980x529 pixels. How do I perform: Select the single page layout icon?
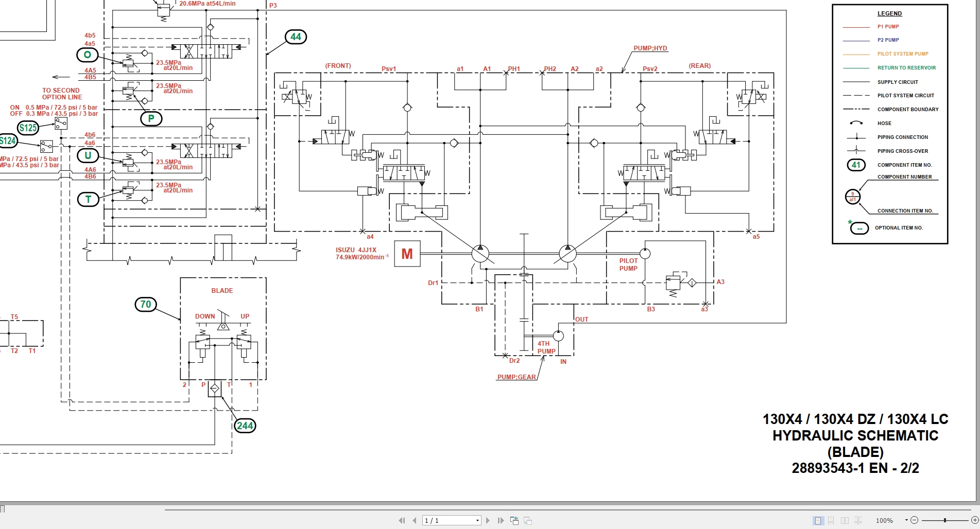[x=818, y=521]
